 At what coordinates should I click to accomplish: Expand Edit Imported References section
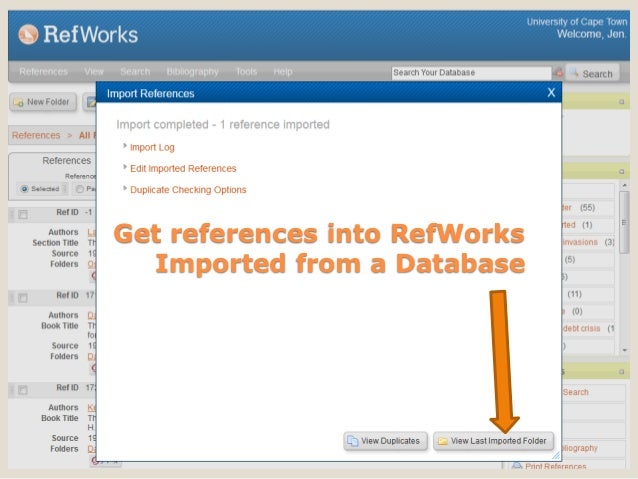[x=125, y=166]
